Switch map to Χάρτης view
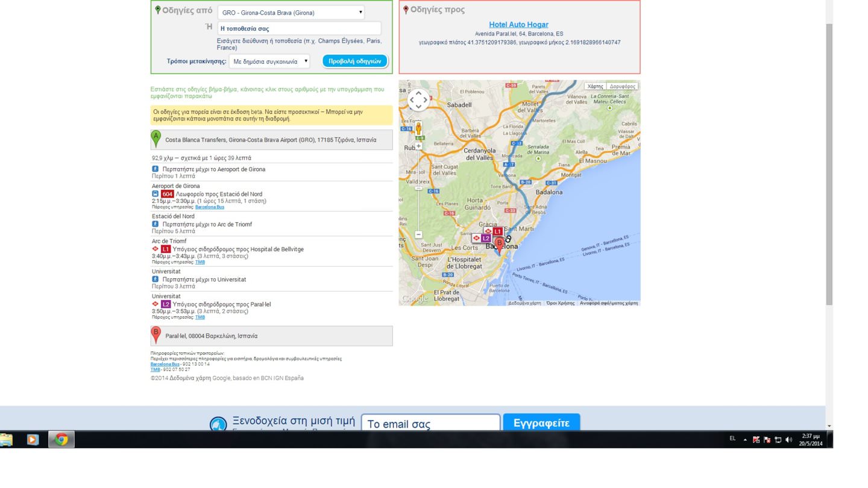The image size is (868, 488). click(x=595, y=86)
